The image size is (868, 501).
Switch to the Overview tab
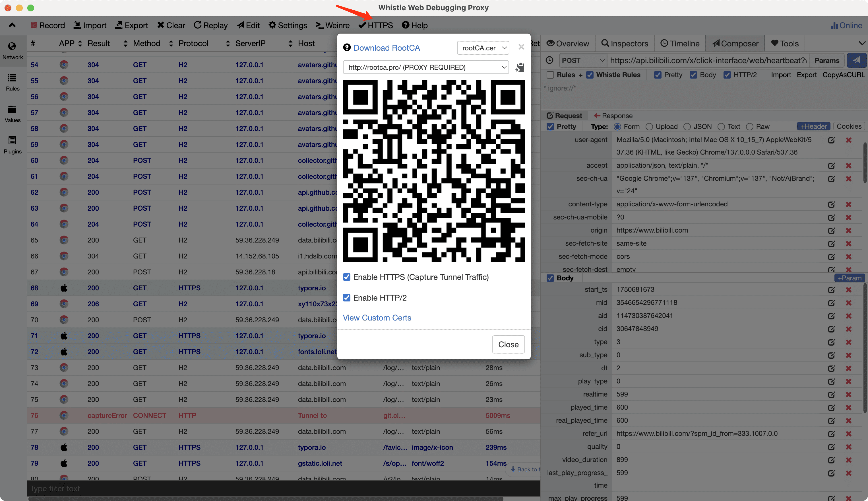click(568, 43)
